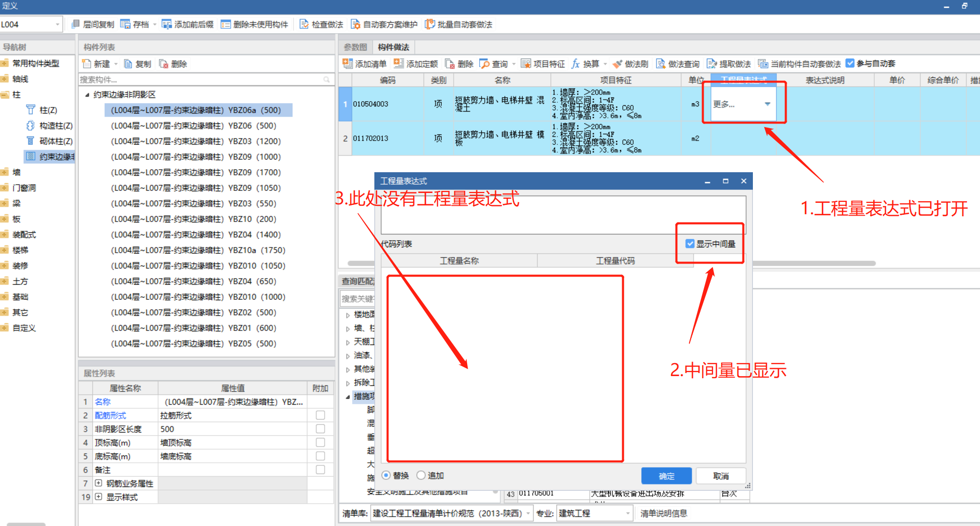980x526 pixels.
Task: Click the 做法查询 icon
Action: [661, 64]
